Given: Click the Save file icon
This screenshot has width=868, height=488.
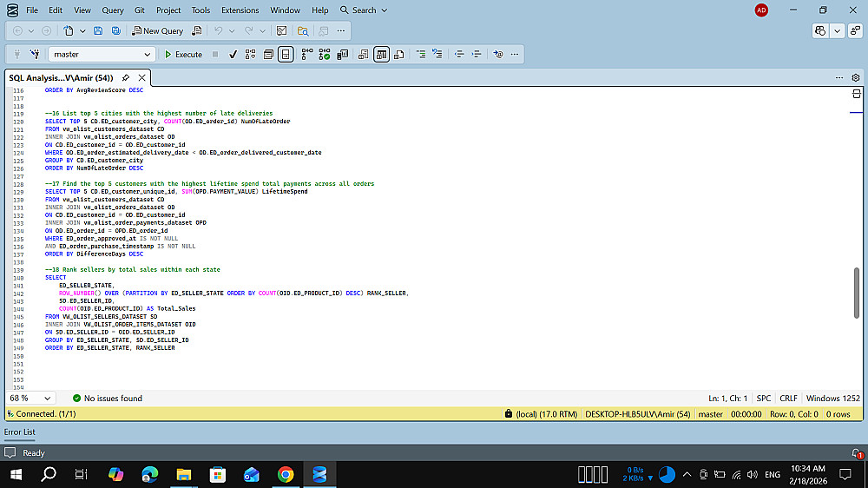Looking at the screenshot, I should 98,31.
